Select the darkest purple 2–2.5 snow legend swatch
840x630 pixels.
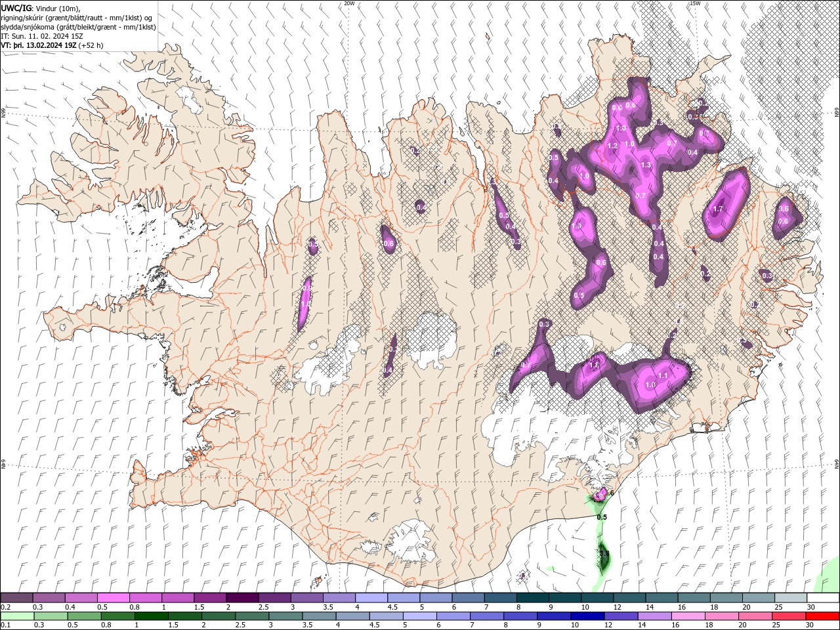242,598
